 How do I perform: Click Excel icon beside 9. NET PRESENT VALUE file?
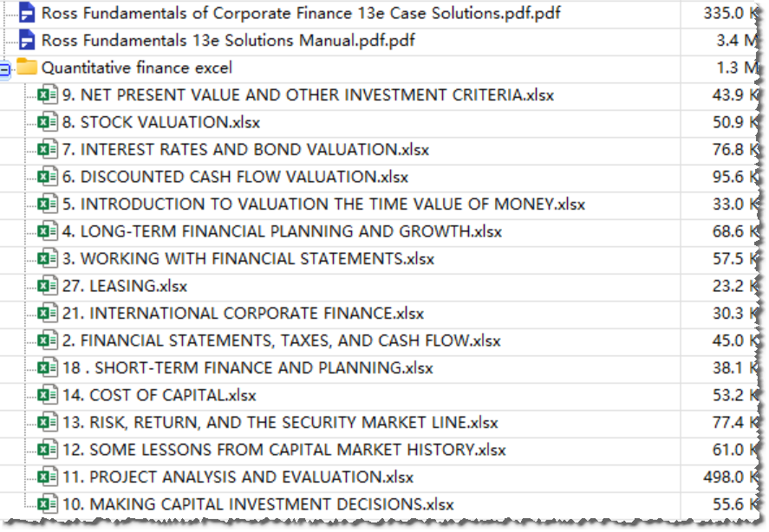[x=48, y=95]
